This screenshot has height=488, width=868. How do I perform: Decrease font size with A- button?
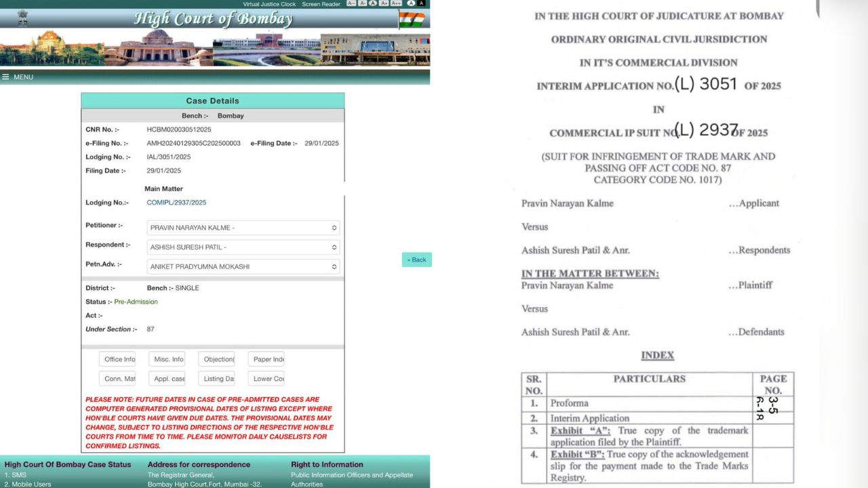(x=362, y=3)
